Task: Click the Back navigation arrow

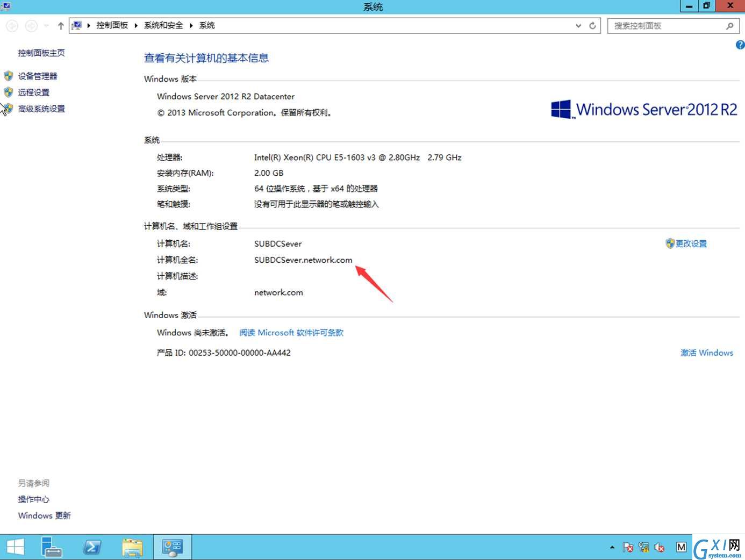Action: coord(12,26)
